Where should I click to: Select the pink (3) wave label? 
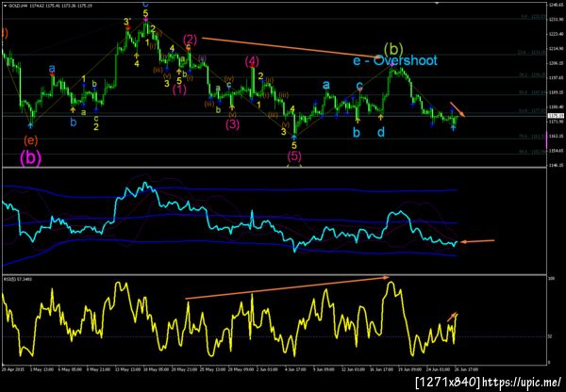[232, 124]
